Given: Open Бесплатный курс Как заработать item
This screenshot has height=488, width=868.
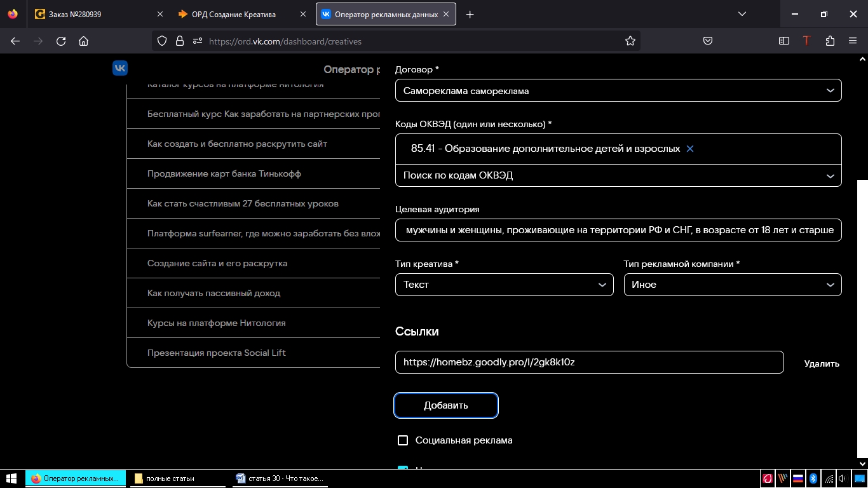Looking at the screenshot, I should (254, 114).
